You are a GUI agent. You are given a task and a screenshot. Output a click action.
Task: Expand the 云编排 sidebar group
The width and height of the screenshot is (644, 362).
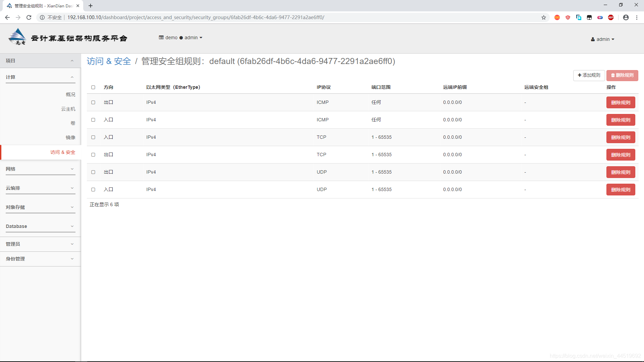40,188
